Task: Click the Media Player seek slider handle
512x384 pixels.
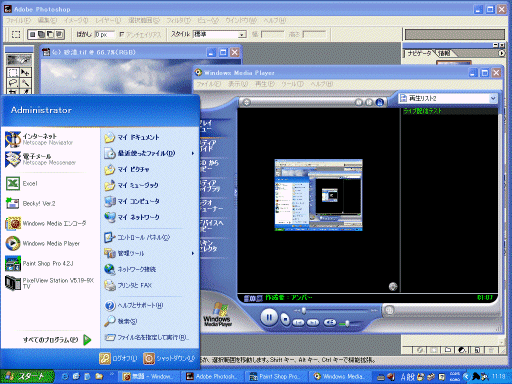Action: coord(304,311)
